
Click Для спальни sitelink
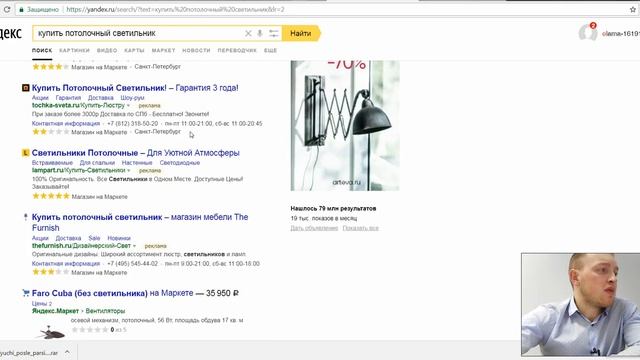pyautogui.click(x=97, y=163)
